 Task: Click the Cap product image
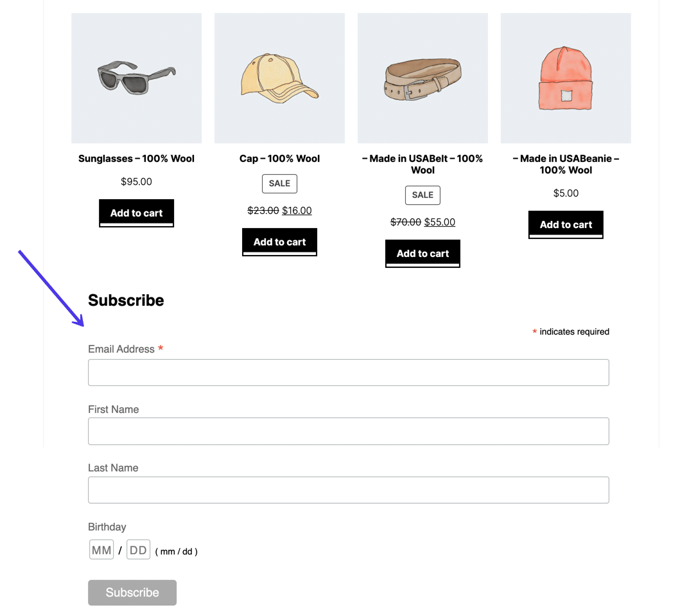pyautogui.click(x=279, y=77)
